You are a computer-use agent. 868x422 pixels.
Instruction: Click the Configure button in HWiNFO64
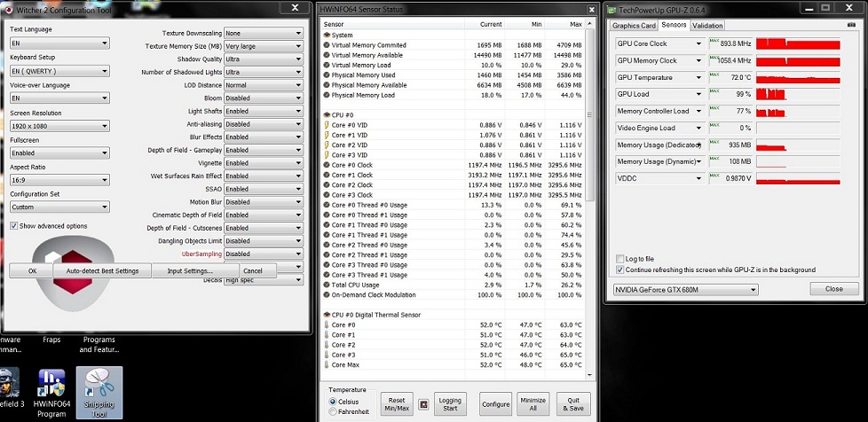coord(495,404)
